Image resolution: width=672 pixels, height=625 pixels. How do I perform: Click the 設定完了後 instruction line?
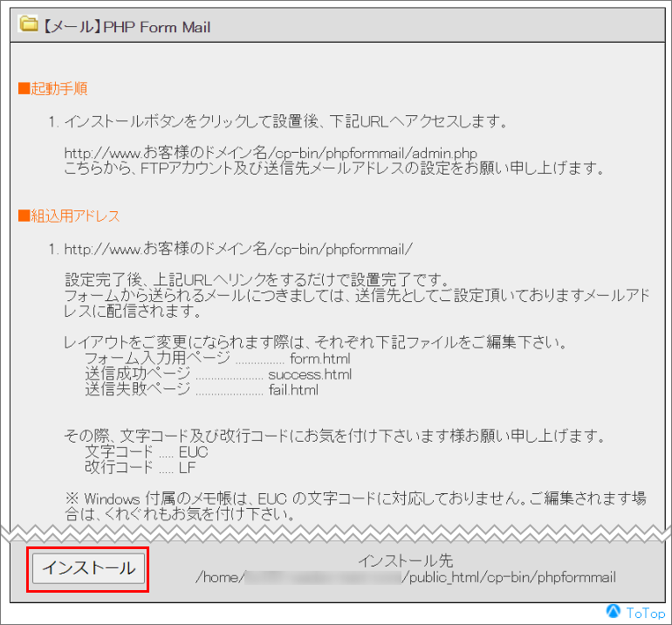(x=257, y=280)
